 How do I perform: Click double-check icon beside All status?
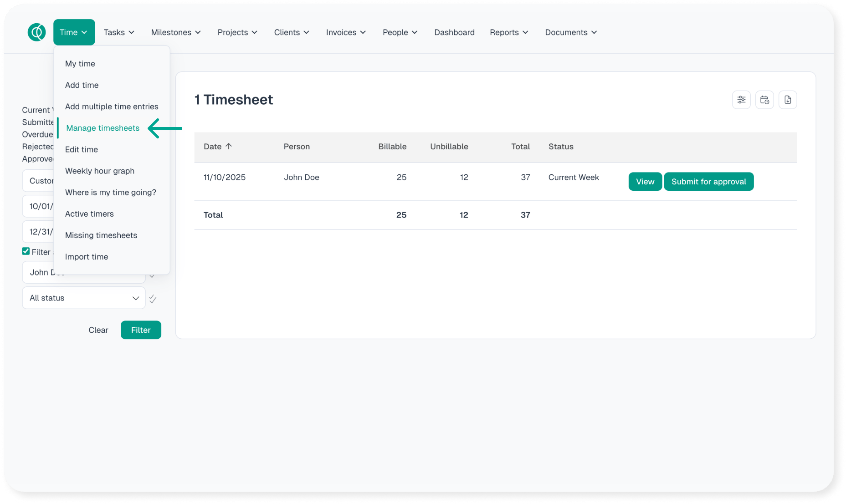tap(153, 299)
